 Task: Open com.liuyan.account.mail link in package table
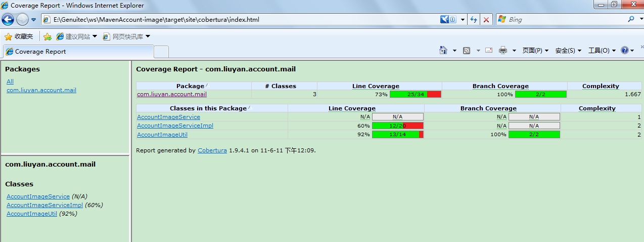[x=172, y=94]
